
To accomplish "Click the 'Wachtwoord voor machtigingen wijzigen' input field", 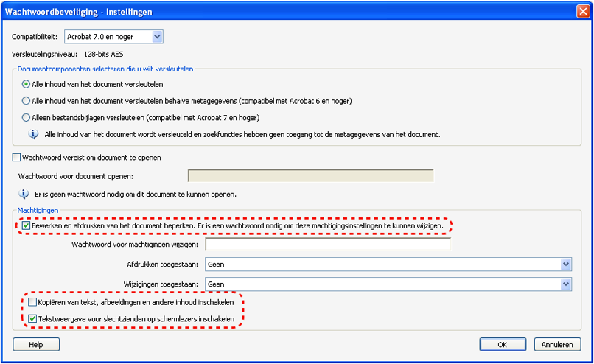I will 328,245.
